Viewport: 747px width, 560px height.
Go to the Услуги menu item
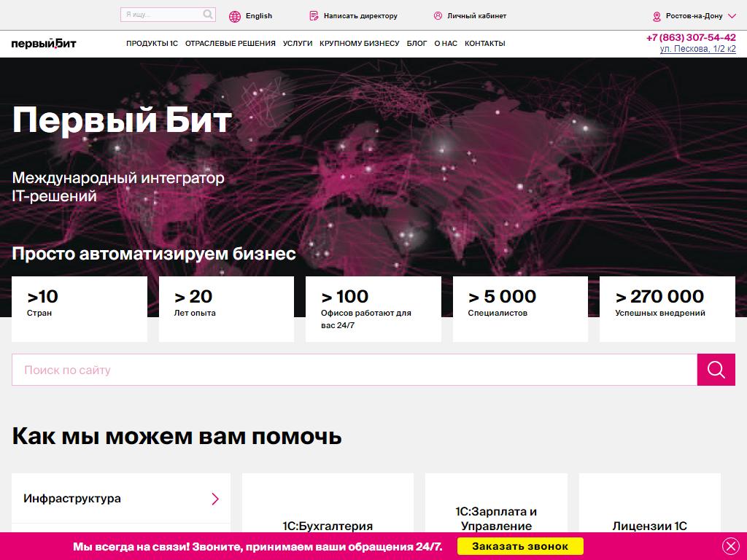tap(298, 44)
